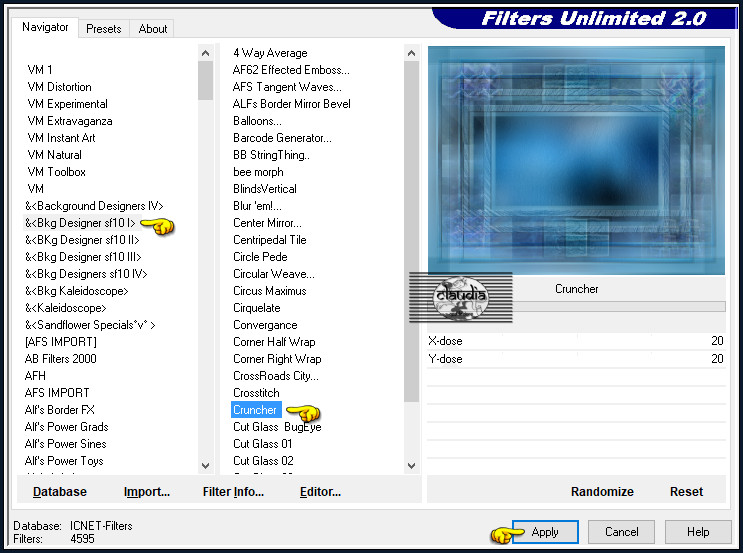
Task: Choose AFS Tangent Waves... filter
Action: coord(287,87)
